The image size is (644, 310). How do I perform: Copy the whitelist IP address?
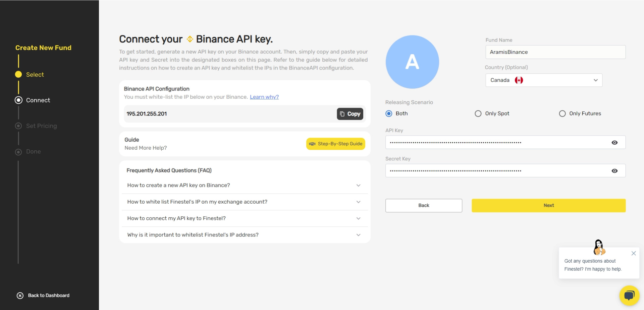coord(350,114)
